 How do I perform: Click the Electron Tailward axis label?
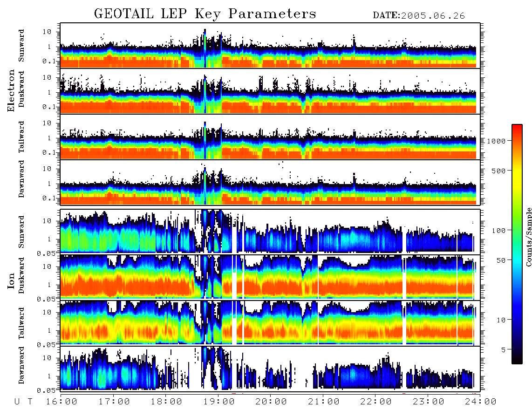click(21, 137)
